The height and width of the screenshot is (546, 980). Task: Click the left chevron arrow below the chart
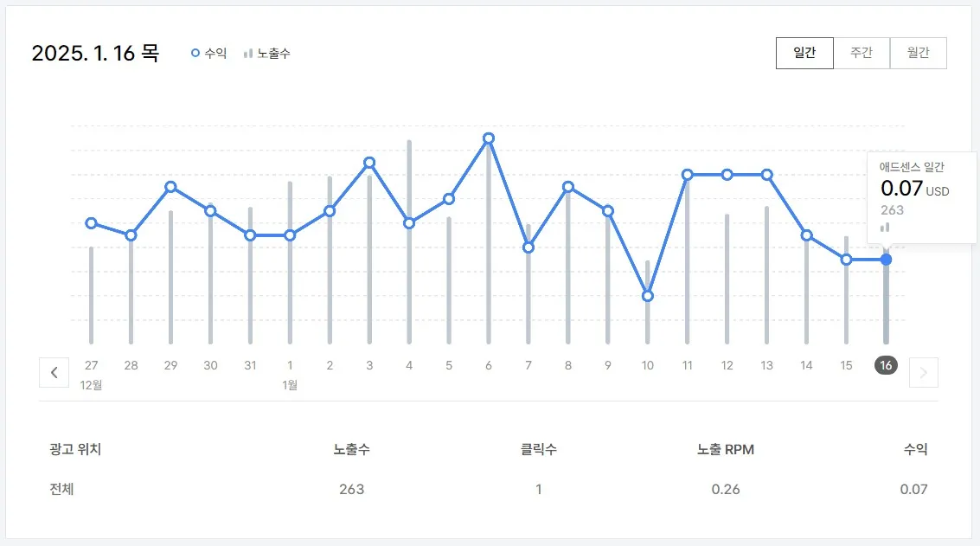coord(54,372)
